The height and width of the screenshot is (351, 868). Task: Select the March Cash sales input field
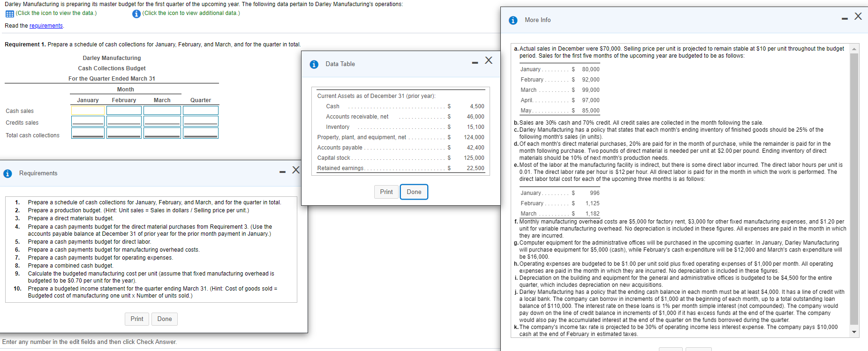point(162,110)
